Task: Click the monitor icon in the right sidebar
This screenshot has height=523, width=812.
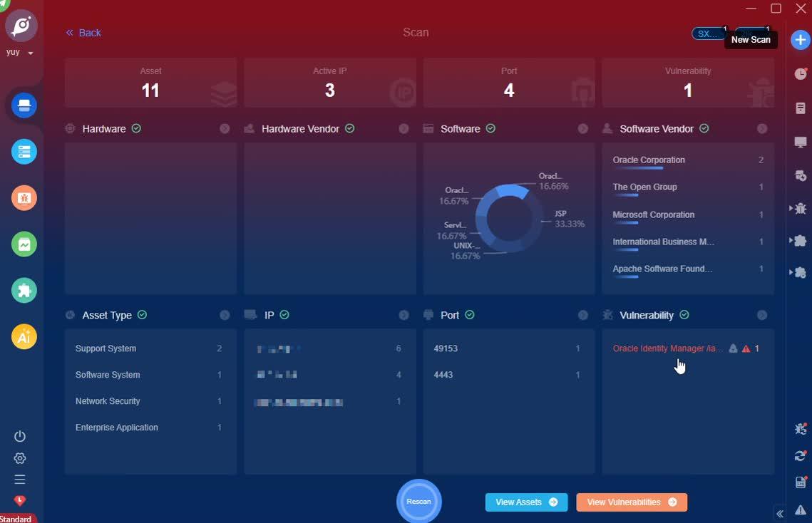Action: coord(800,141)
